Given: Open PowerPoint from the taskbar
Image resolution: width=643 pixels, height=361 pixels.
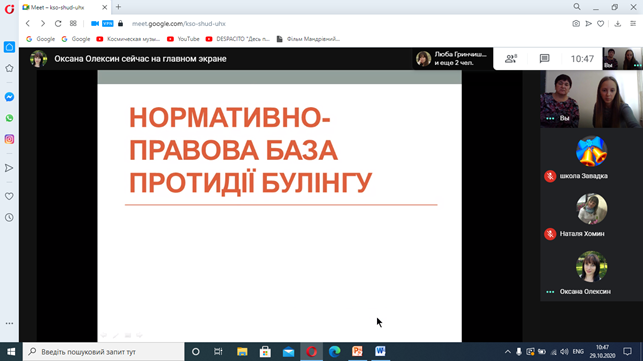Looking at the screenshot, I should [x=358, y=352].
